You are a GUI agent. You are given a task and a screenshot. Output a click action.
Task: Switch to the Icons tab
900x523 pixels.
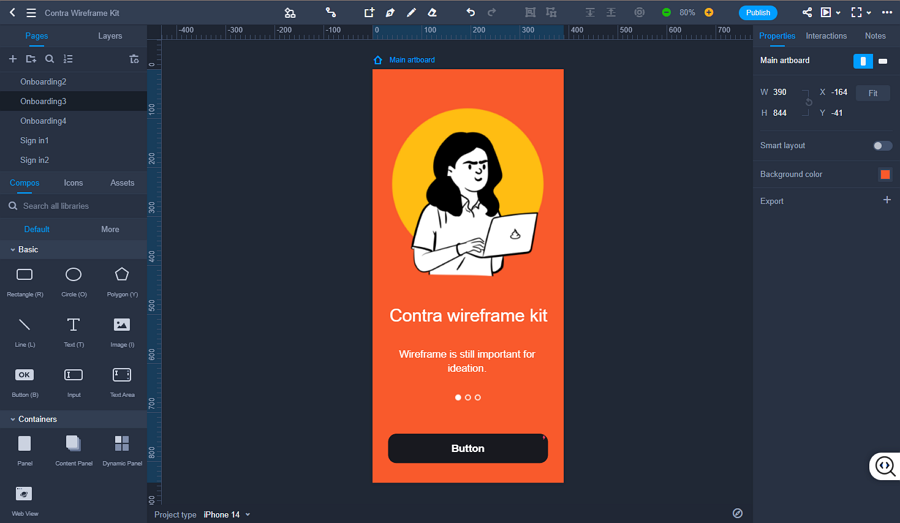pyautogui.click(x=73, y=183)
